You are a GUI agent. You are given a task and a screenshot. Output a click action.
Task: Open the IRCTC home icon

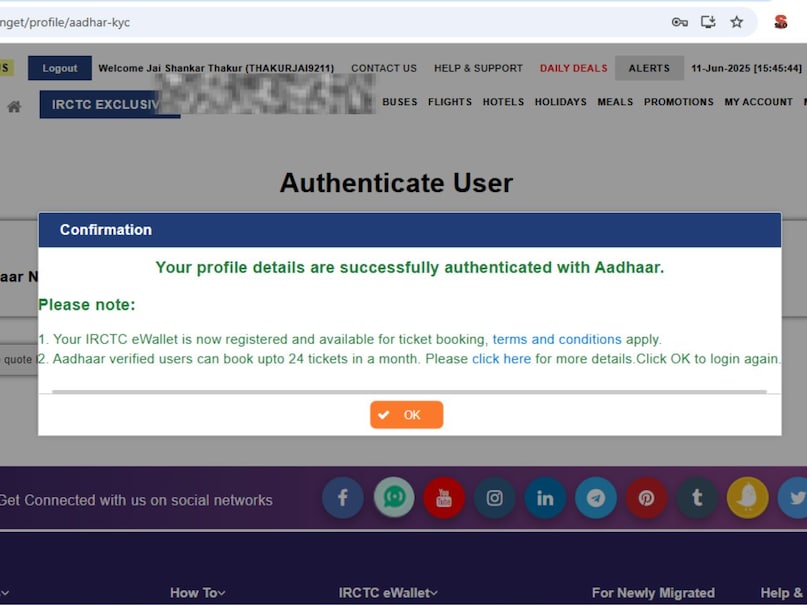point(14,106)
